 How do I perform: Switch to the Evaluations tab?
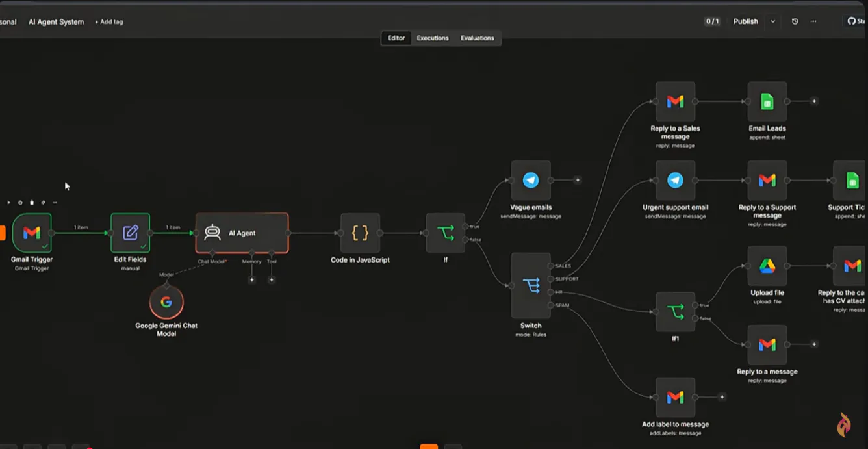(x=478, y=38)
